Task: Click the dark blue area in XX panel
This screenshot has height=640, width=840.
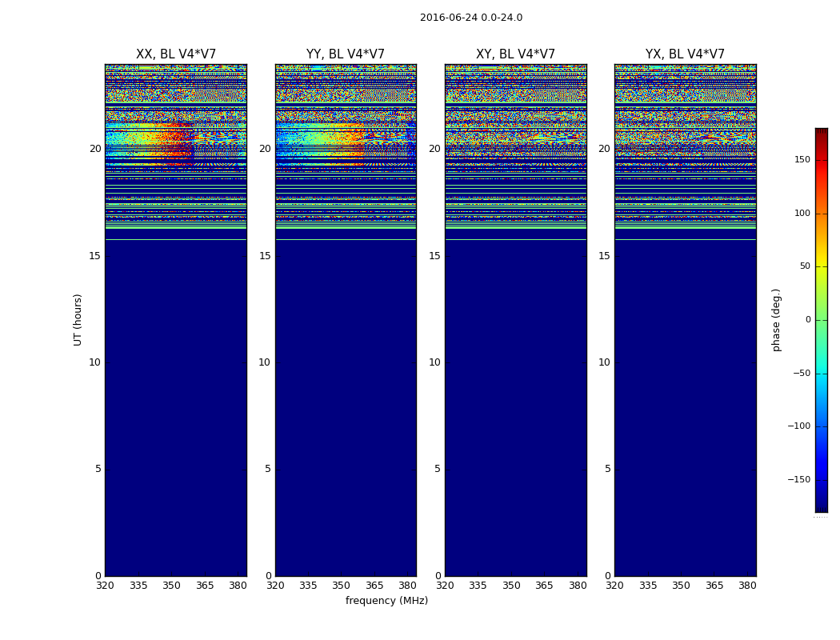Action: [176, 407]
